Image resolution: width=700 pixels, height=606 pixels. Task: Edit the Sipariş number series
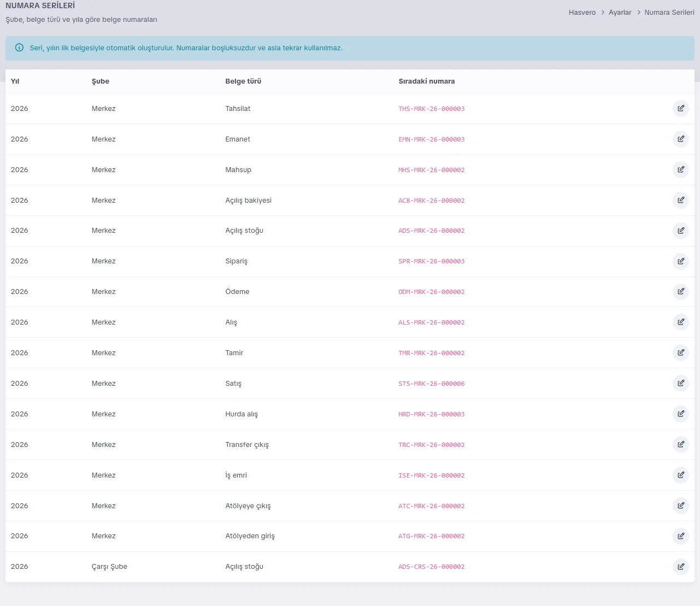pos(680,261)
